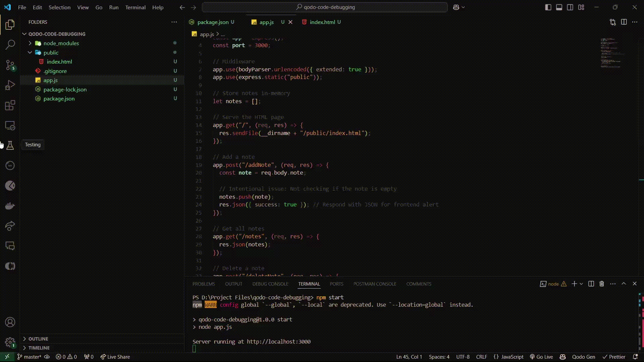The width and height of the screenshot is (644, 362).
Task: Split the editor right
Action: click(624, 22)
